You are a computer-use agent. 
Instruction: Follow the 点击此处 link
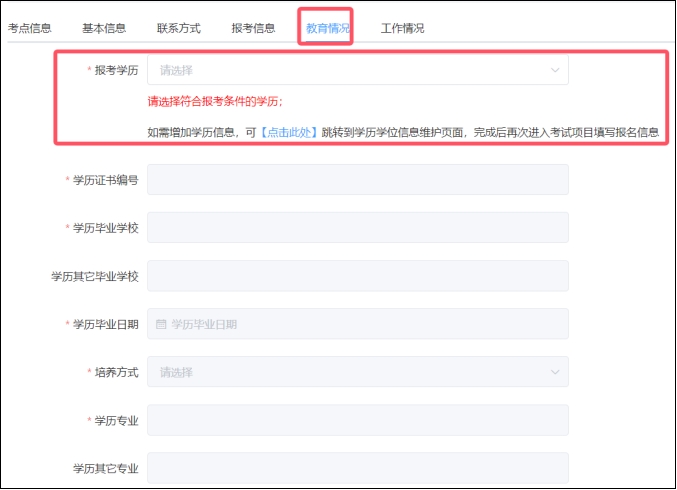(288, 132)
